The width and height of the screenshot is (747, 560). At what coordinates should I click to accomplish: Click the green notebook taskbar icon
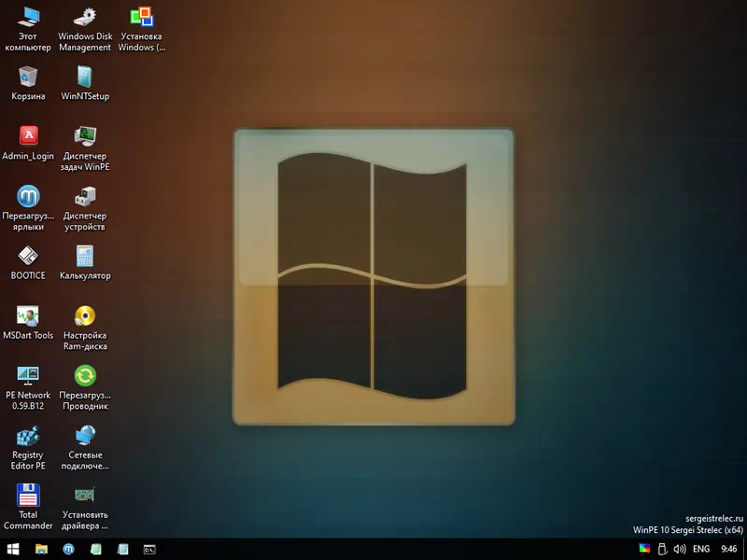[96, 549]
